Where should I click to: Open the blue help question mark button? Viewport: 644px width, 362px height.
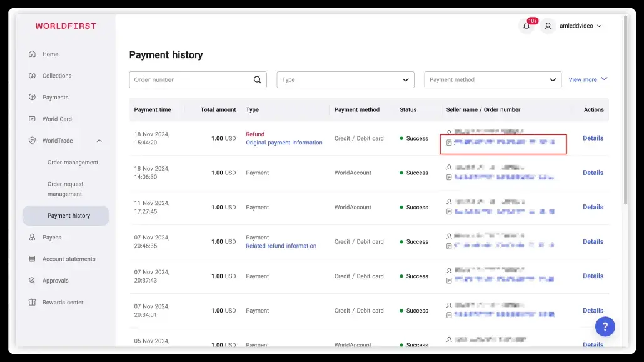(x=605, y=326)
